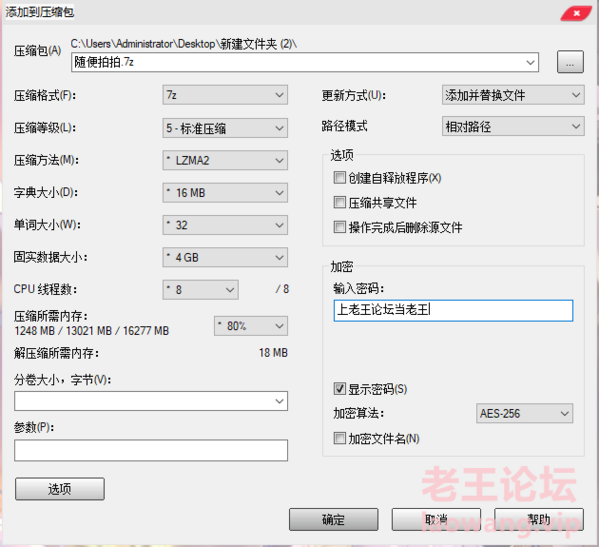Toggle the compress shared files checkbox
This screenshot has width=599, height=547.
coord(339,202)
